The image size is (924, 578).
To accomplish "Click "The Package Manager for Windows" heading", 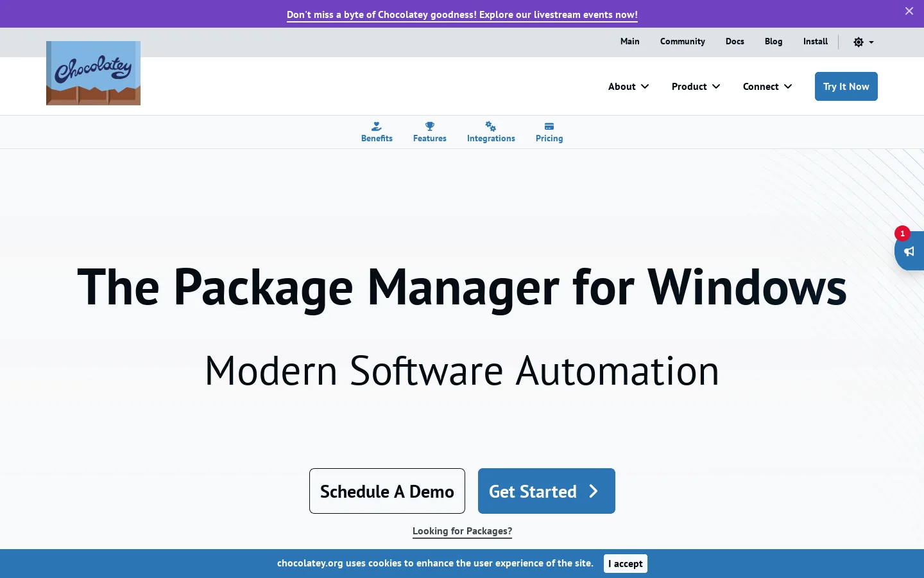I will click(x=462, y=287).
